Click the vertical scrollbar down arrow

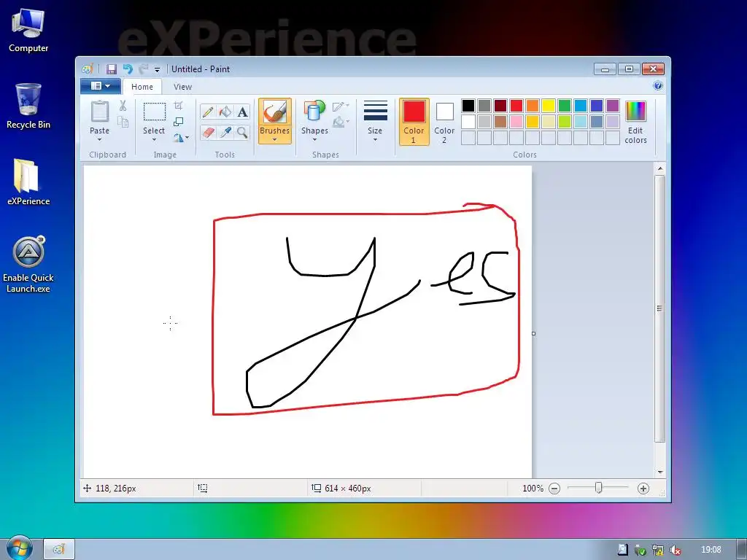click(659, 472)
